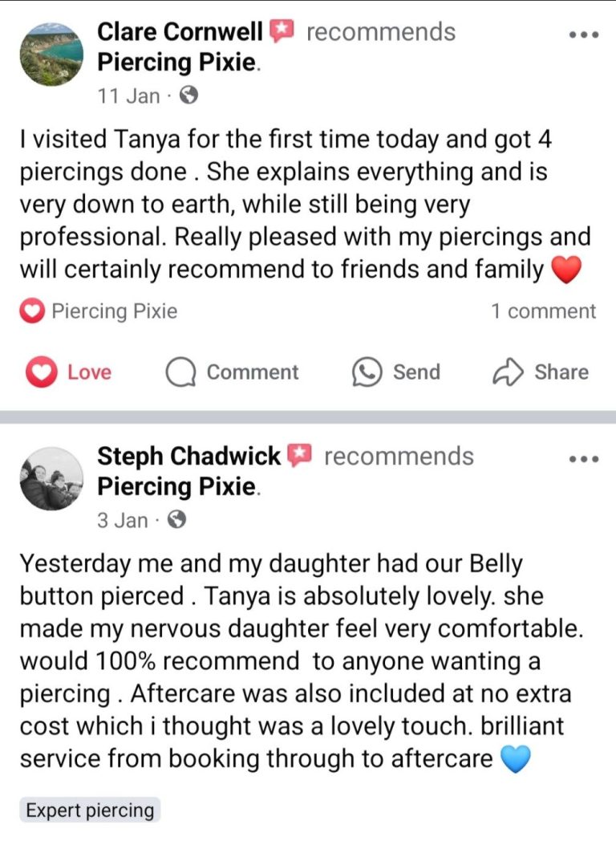Click recommendation badge beside Steph Chadwick
This screenshot has height=841, width=616.
[300, 456]
